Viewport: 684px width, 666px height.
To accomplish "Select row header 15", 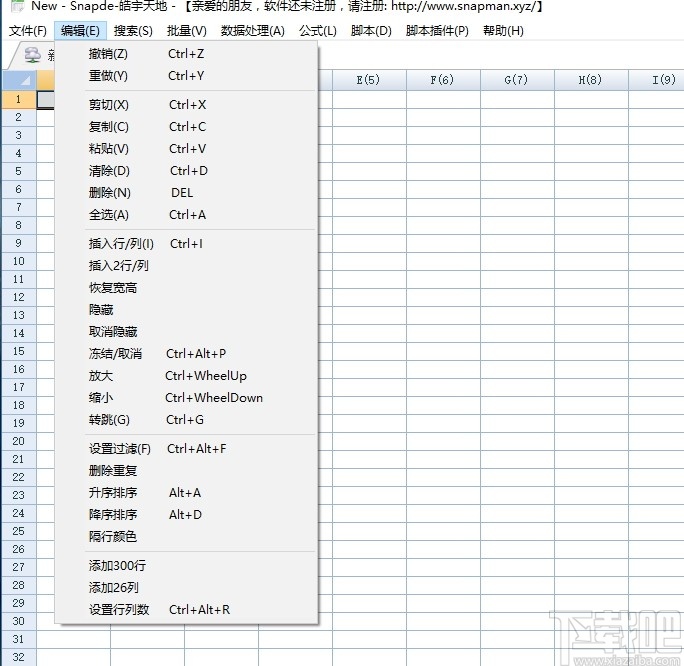I will (19, 351).
